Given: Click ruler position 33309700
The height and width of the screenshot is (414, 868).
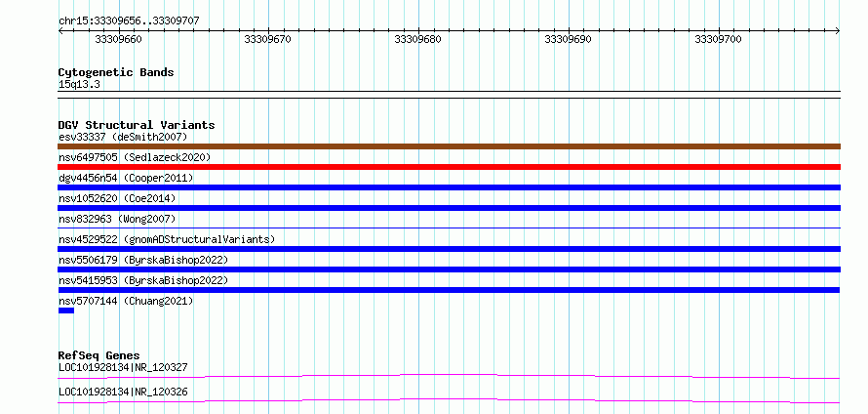Looking at the screenshot, I should tap(719, 39).
